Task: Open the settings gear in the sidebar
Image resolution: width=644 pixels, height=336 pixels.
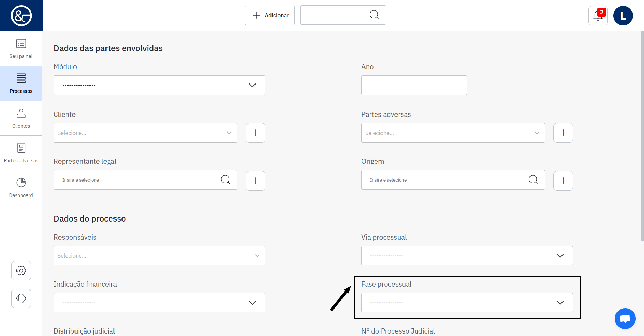Action: (21, 271)
